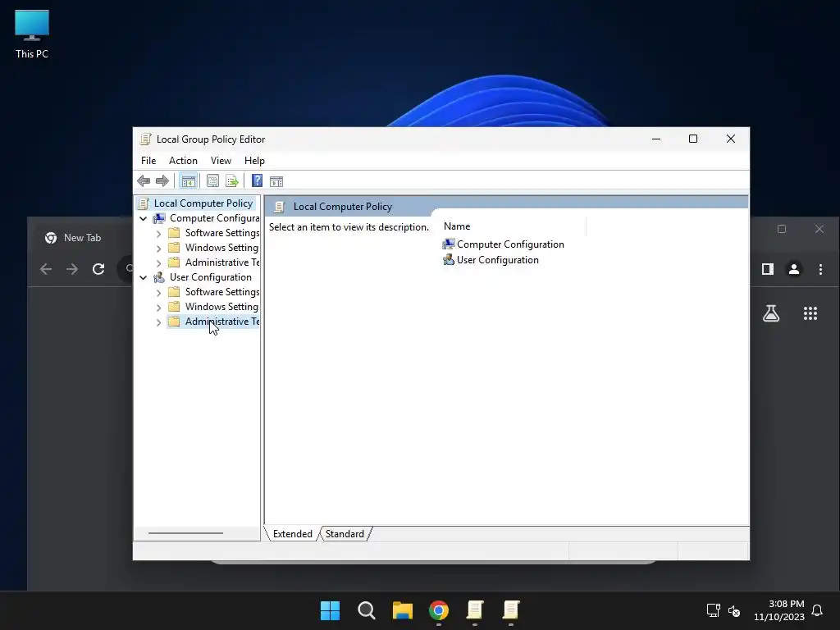Select Windows Settings folder under User Configuration
The width and height of the screenshot is (840, 630).
tap(221, 307)
